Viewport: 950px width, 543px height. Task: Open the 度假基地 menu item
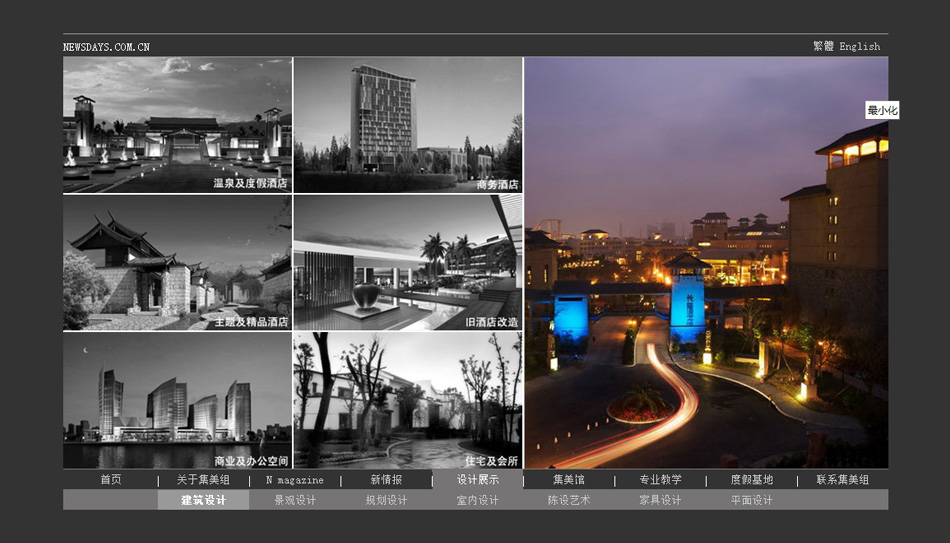(x=751, y=480)
